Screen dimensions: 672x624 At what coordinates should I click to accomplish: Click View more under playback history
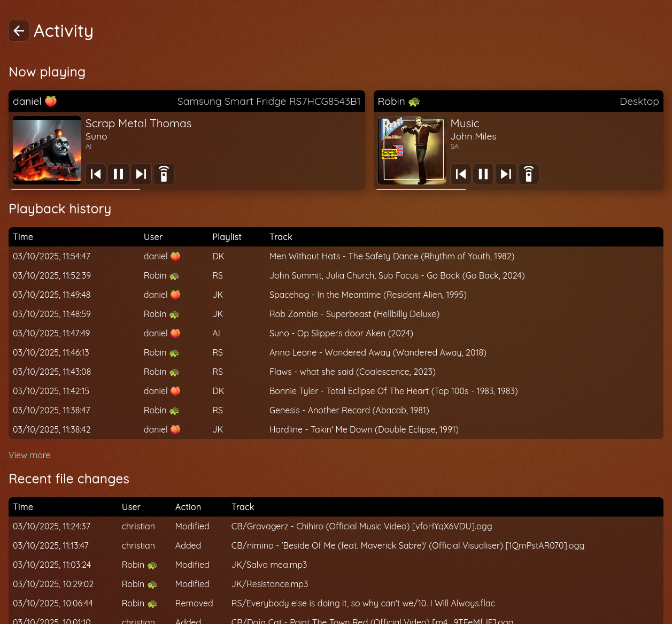[x=29, y=455]
